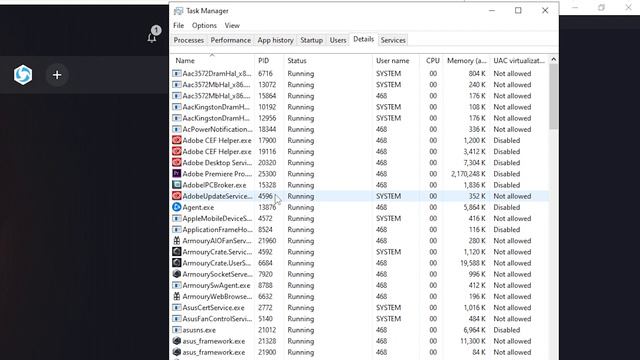Switch to the Startup tab
The width and height of the screenshot is (640, 360).
[x=311, y=40]
